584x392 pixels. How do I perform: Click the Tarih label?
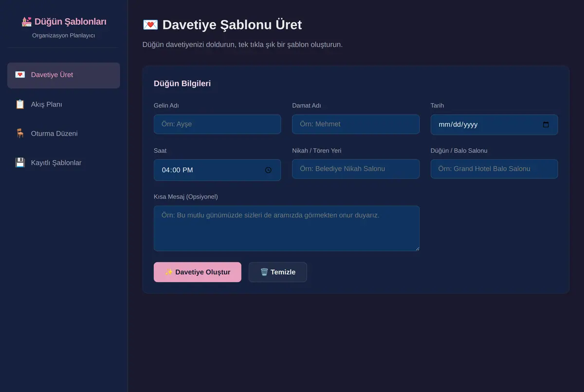point(437,106)
